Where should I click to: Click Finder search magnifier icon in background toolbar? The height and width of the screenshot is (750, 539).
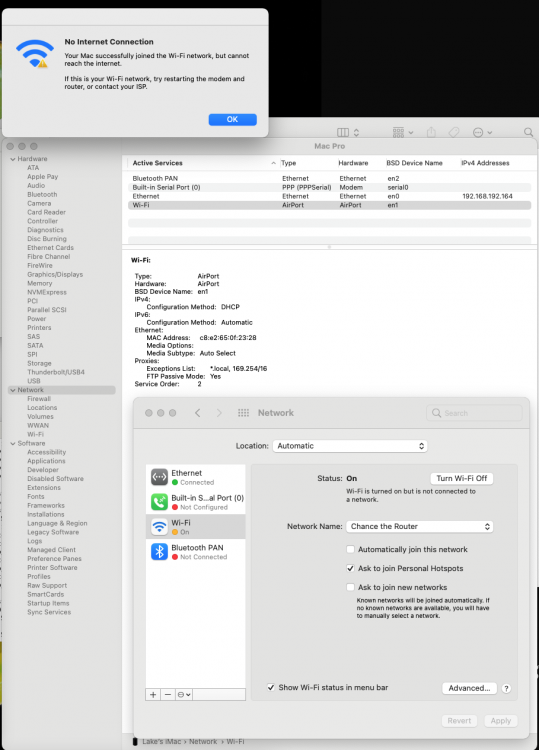tap(528, 132)
